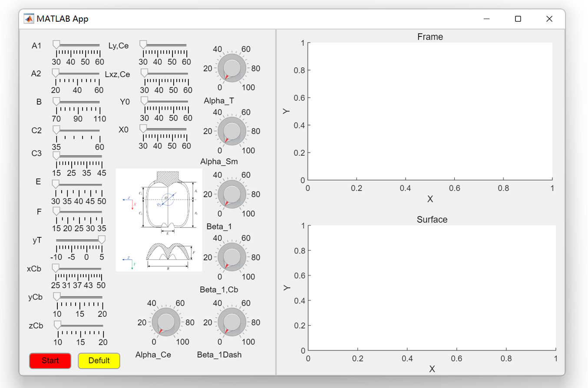Click the Beta_1Dash knob dial
This screenshot has height=388, width=588.
[x=231, y=322]
